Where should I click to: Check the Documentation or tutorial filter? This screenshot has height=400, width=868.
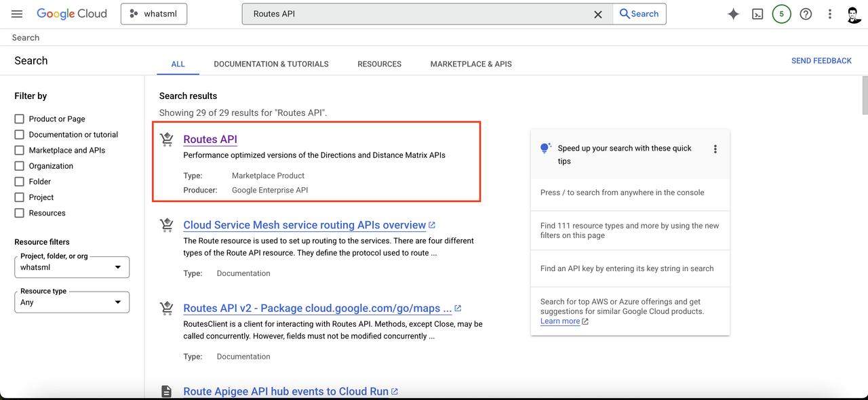(19, 134)
